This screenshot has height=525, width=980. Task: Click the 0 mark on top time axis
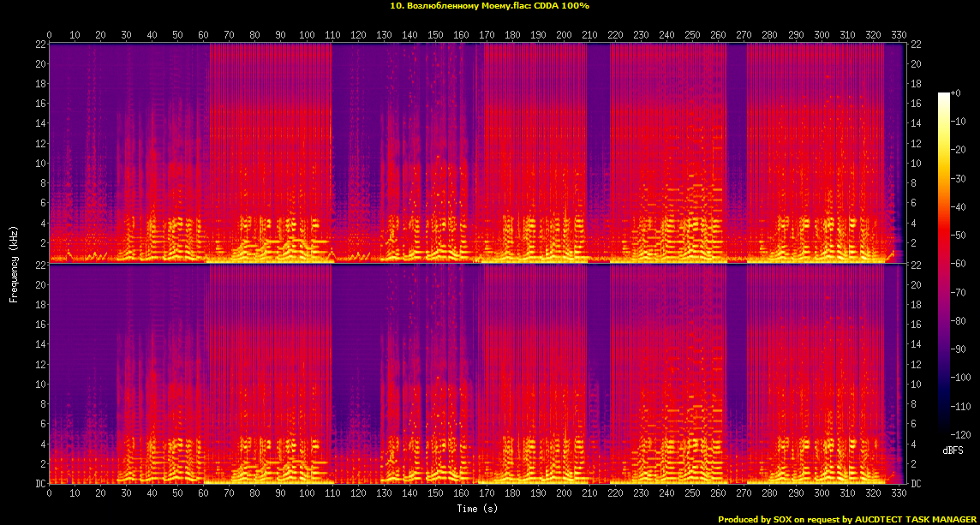pos(50,35)
